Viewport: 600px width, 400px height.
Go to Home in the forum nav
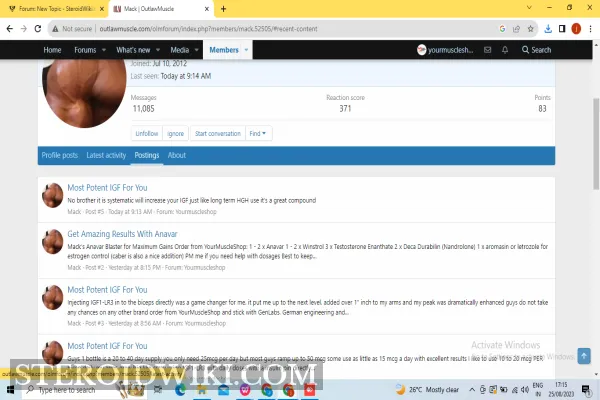pos(52,50)
